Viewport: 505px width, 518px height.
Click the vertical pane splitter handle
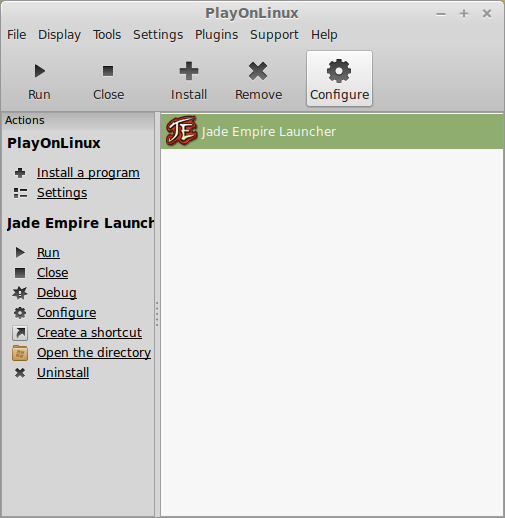(x=157, y=314)
